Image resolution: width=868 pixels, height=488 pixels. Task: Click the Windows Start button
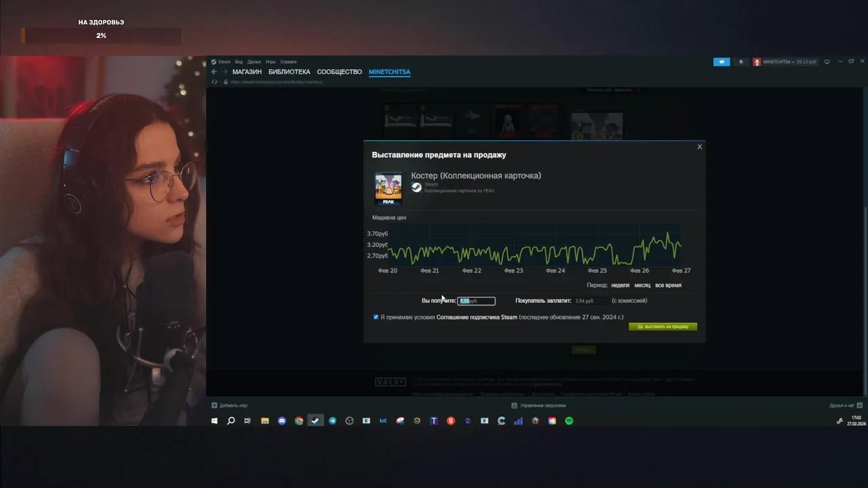(214, 421)
